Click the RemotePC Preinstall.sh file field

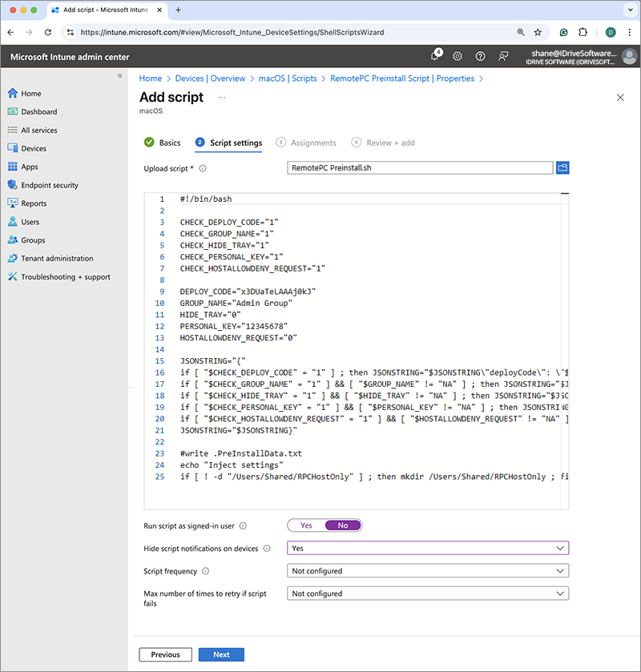pyautogui.click(x=419, y=167)
